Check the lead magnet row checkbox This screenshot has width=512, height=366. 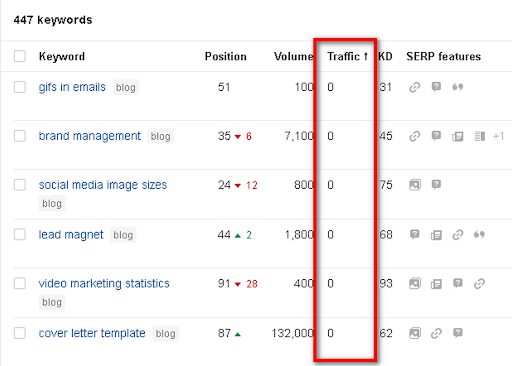[x=20, y=234]
